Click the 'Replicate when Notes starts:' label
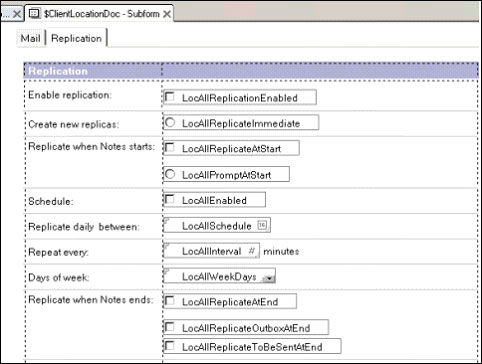Screen dimensions: 482x364 [x=92, y=147]
